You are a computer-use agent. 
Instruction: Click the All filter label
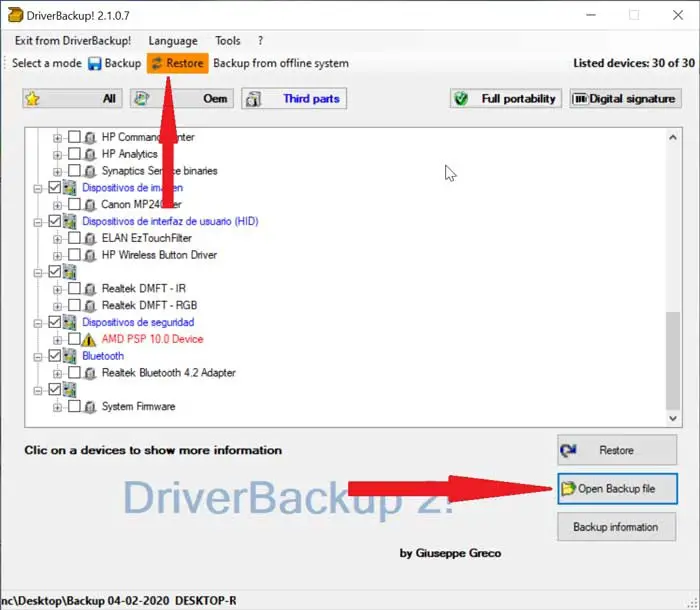pos(109,99)
